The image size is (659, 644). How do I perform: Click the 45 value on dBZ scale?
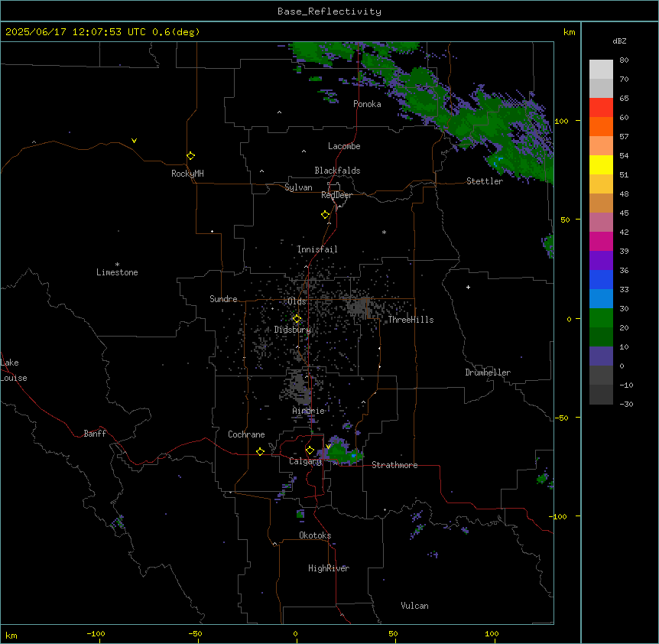coord(624,213)
